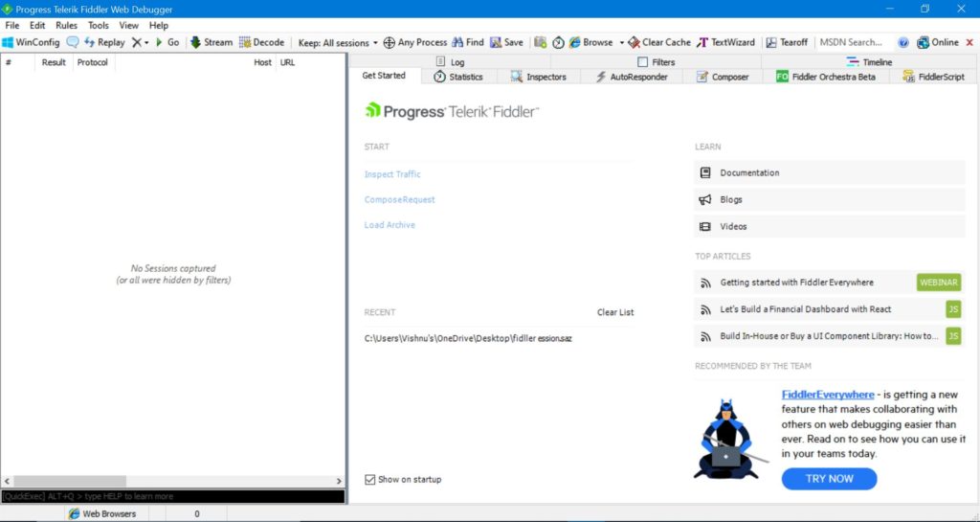Open Getting started with Fiddler Everywhere article
Screen dimensions: 980x522
coord(830,283)
